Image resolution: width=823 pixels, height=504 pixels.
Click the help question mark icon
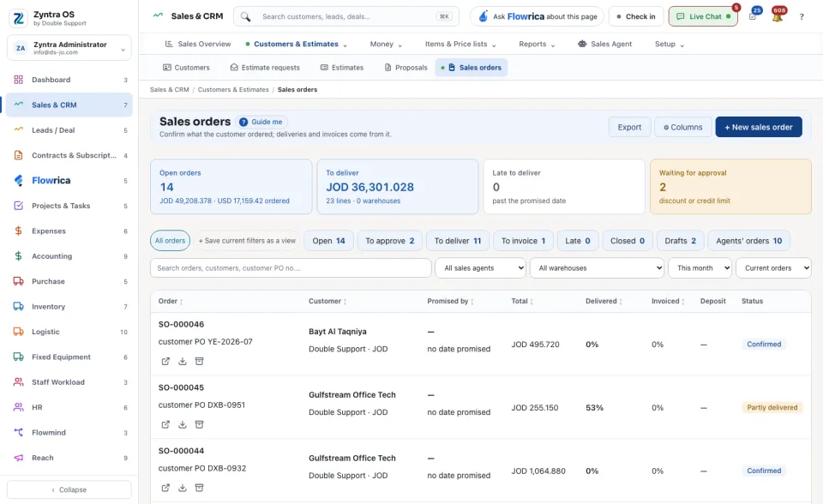click(802, 17)
